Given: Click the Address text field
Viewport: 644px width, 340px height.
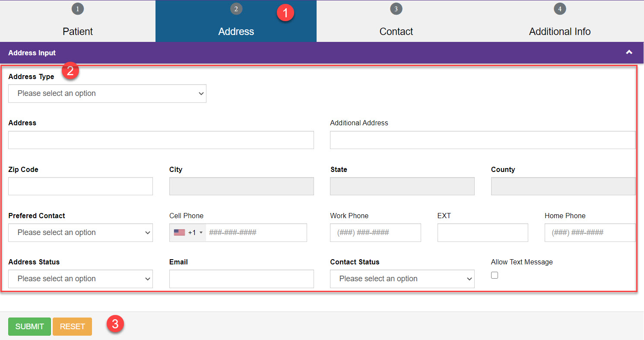Looking at the screenshot, I should [161, 140].
